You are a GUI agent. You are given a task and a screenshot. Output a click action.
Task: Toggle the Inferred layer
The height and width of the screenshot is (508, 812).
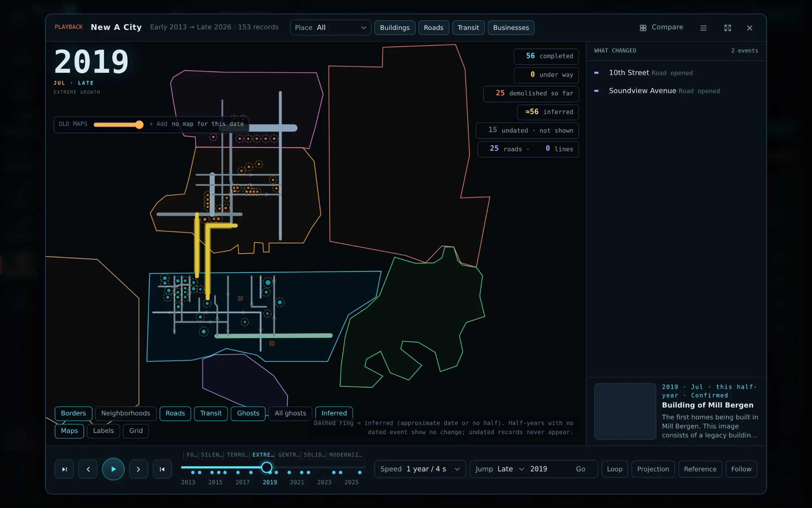click(334, 413)
